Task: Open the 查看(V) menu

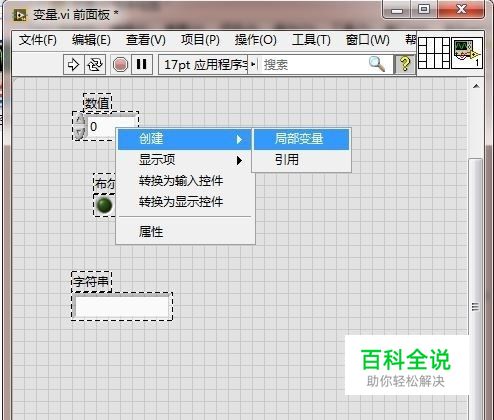Action: point(146,40)
